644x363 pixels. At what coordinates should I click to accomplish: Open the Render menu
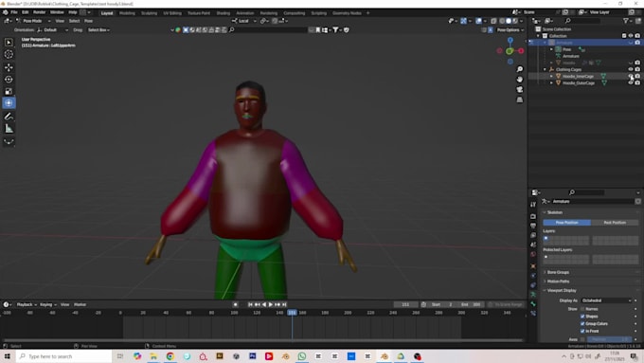[x=39, y=12]
